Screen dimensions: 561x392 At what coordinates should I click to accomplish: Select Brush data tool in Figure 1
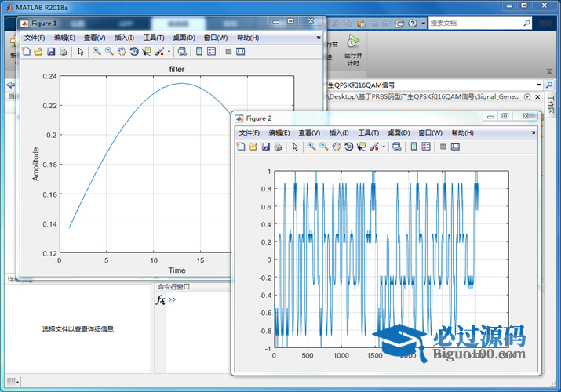[x=159, y=52]
